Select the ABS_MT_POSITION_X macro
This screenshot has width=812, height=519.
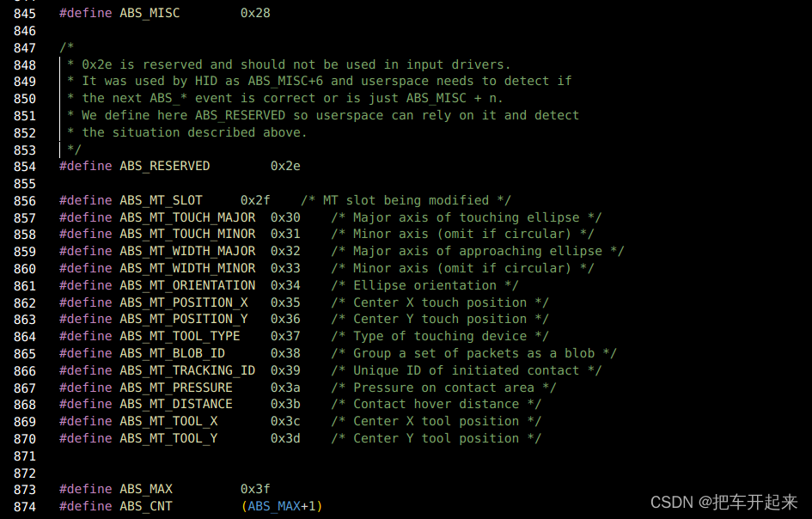pyautogui.click(x=184, y=302)
